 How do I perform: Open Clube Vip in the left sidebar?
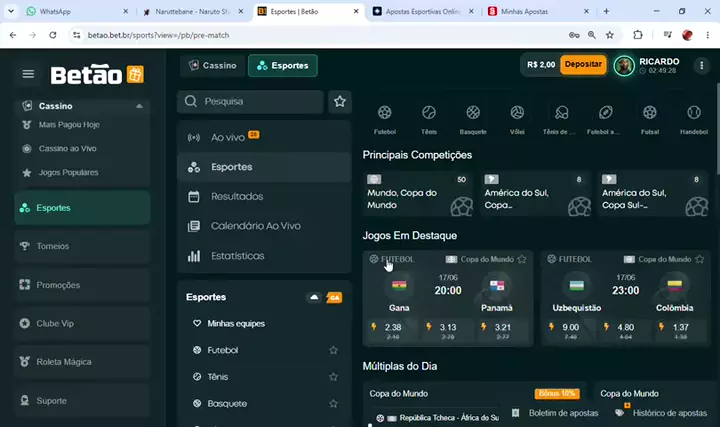tap(82, 324)
